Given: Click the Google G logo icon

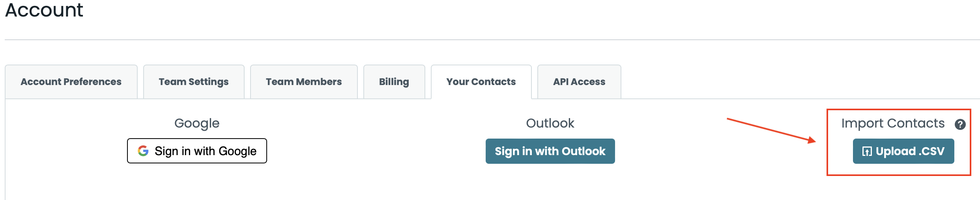Looking at the screenshot, I should coord(143,151).
